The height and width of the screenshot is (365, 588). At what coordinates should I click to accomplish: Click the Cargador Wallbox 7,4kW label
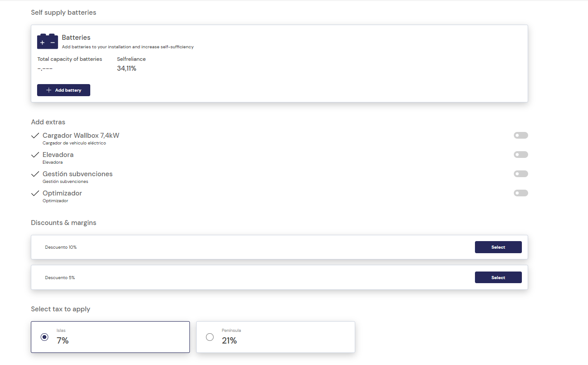81,136
